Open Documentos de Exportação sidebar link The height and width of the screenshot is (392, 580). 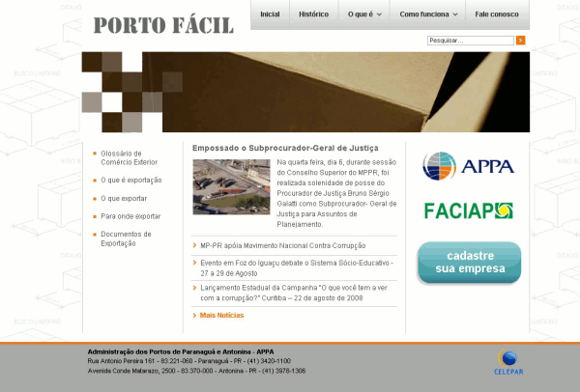pos(126,238)
